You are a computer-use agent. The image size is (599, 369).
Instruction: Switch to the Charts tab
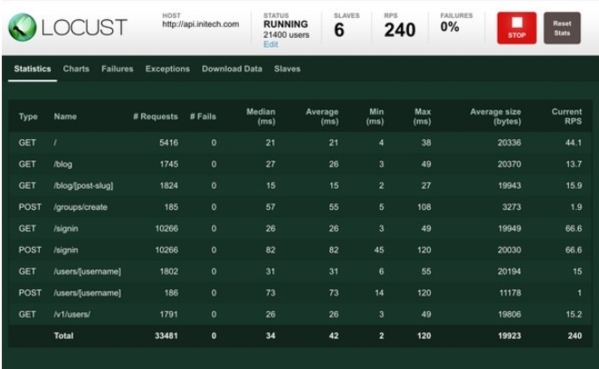76,69
